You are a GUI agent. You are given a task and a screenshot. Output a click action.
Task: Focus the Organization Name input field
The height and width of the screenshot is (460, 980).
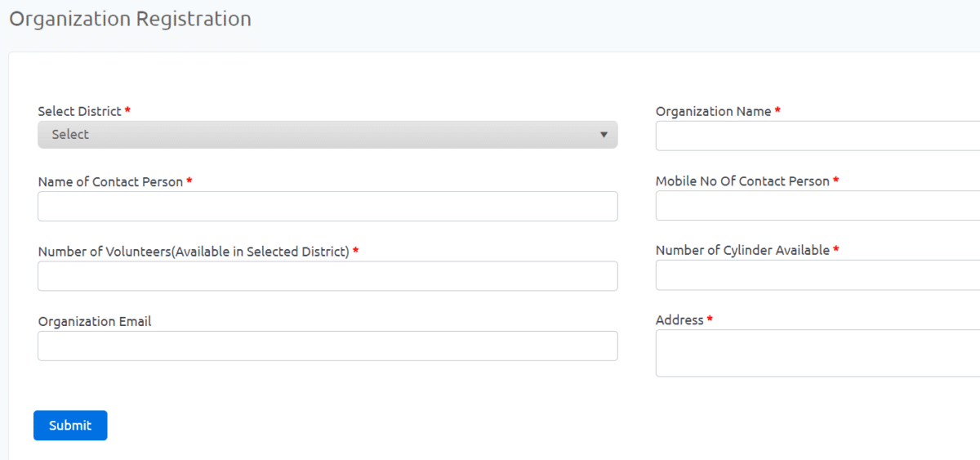click(x=817, y=136)
